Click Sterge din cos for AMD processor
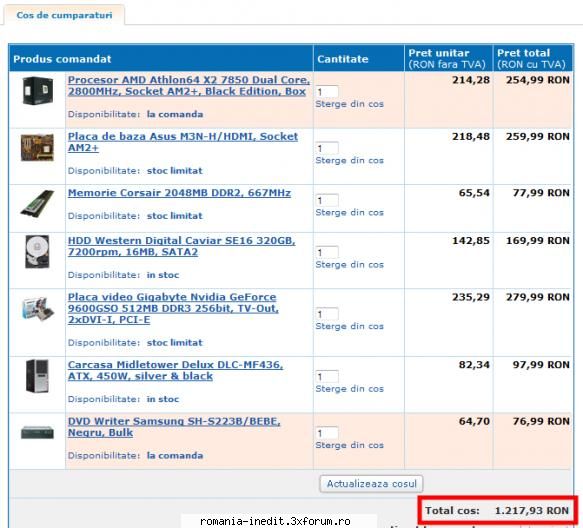Viewport: 583px width, 528px height. pyautogui.click(x=350, y=104)
